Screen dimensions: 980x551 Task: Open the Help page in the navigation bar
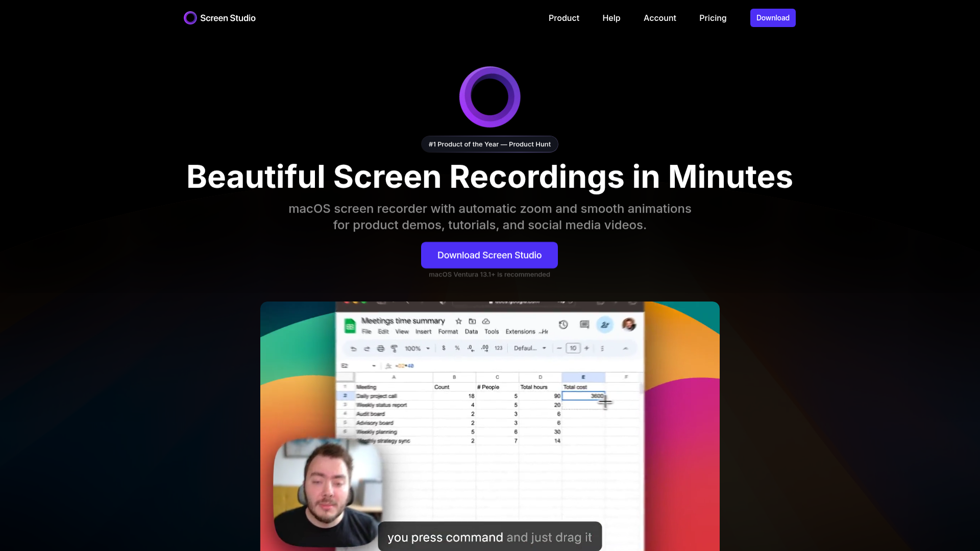611,18
